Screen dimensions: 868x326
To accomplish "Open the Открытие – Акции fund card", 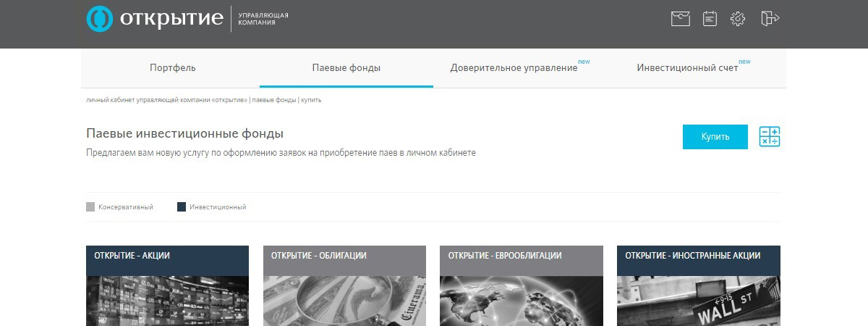I will pos(167,285).
